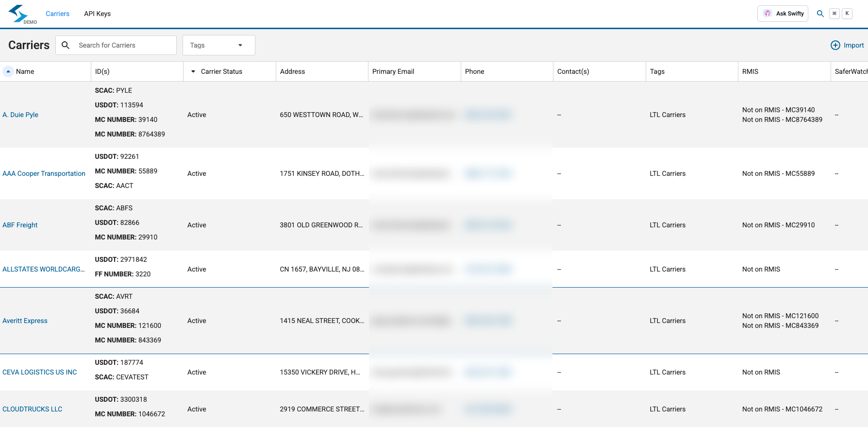Switch to the Carriers tab
This screenshot has height=427, width=868.
[57, 14]
